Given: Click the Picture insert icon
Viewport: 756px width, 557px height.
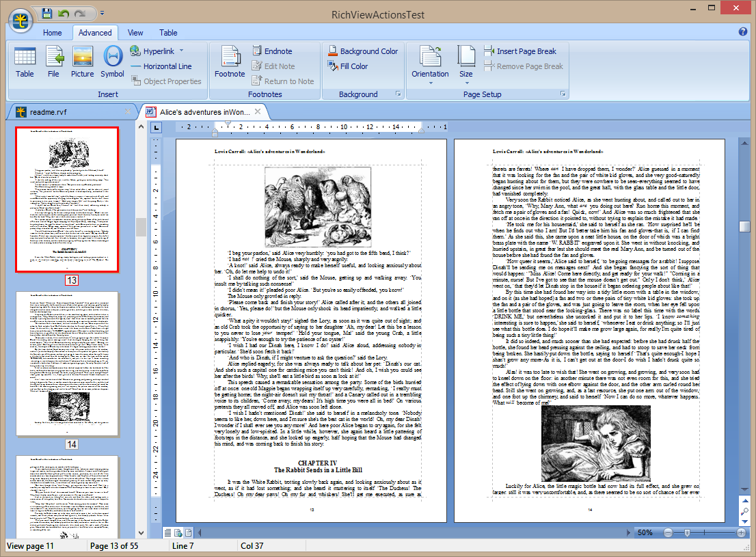Looking at the screenshot, I should click(x=83, y=63).
